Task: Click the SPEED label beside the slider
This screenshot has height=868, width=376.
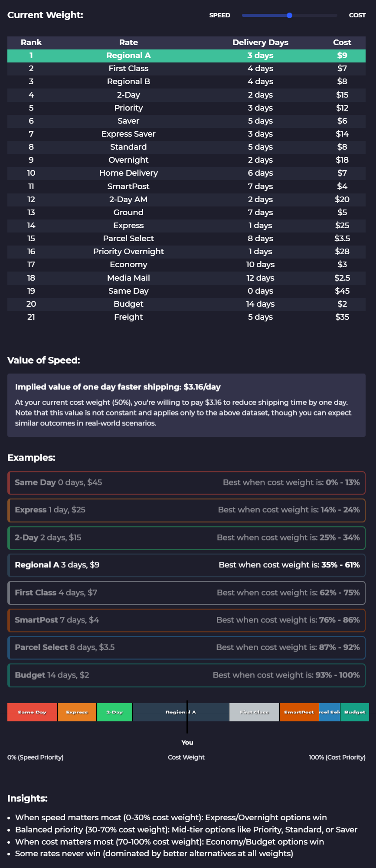Action: pyautogui.click(x=219, y=15)
